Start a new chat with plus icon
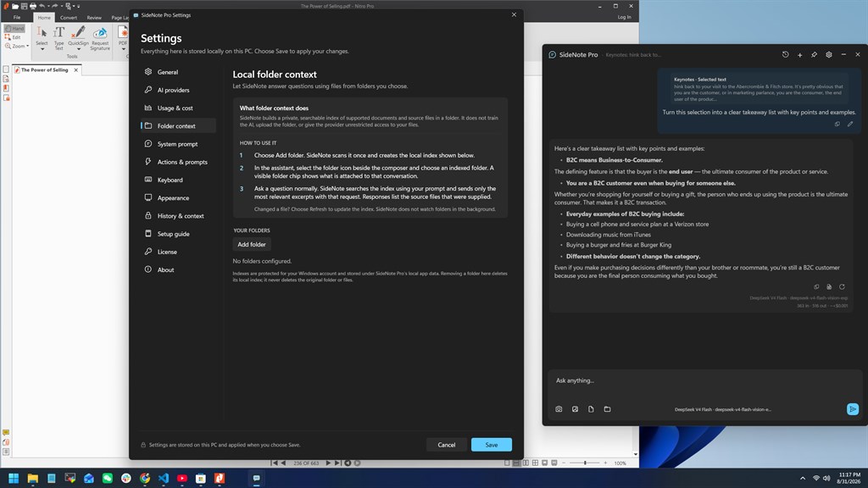The width and height of the screenshot is (868, 488). pos(799,55)
